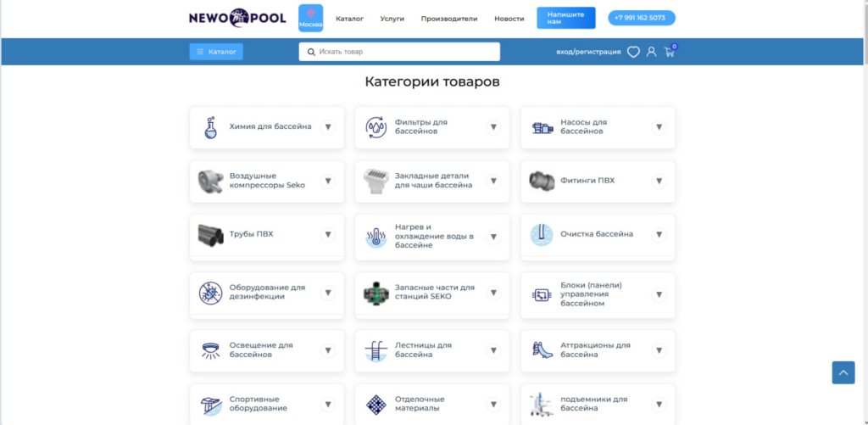The image size is (868, 425).
Task: Click the water drops icon for Фильтры для бассейнов
Action: pyautogui.click(x=376, y=127)
